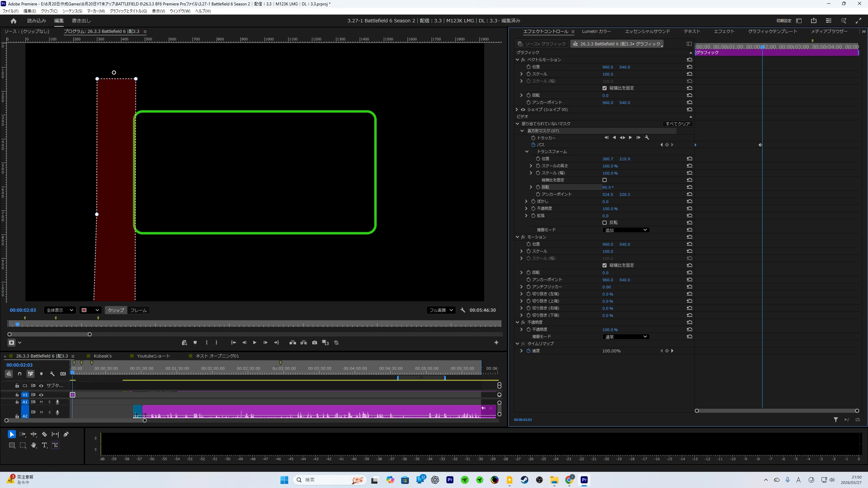Click the mask rotation value 90.0°
868x488 pixels.
point(608,187)
